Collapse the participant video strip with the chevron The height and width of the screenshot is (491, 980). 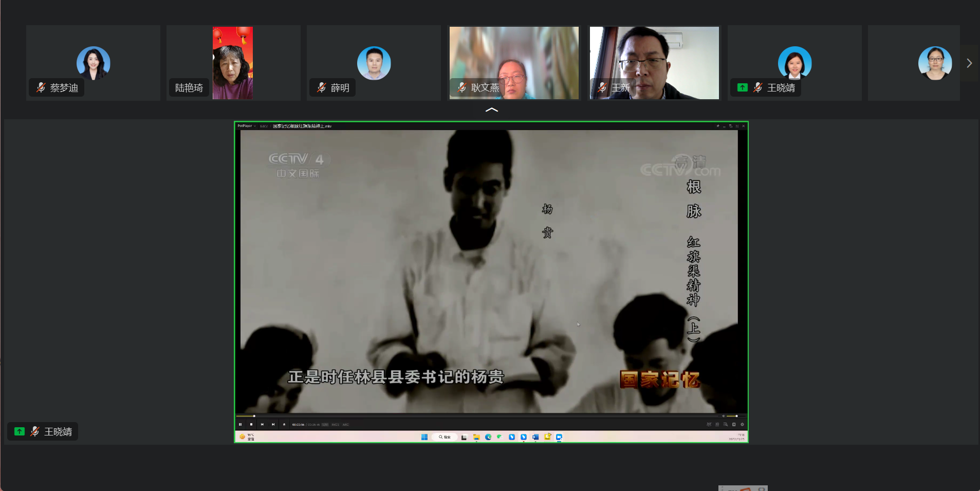(492, 110)
